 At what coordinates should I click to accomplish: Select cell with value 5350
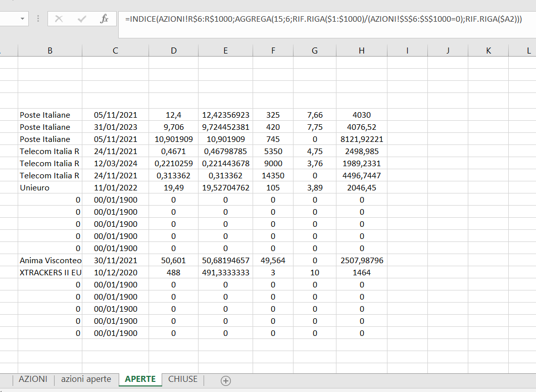point(273,152)
